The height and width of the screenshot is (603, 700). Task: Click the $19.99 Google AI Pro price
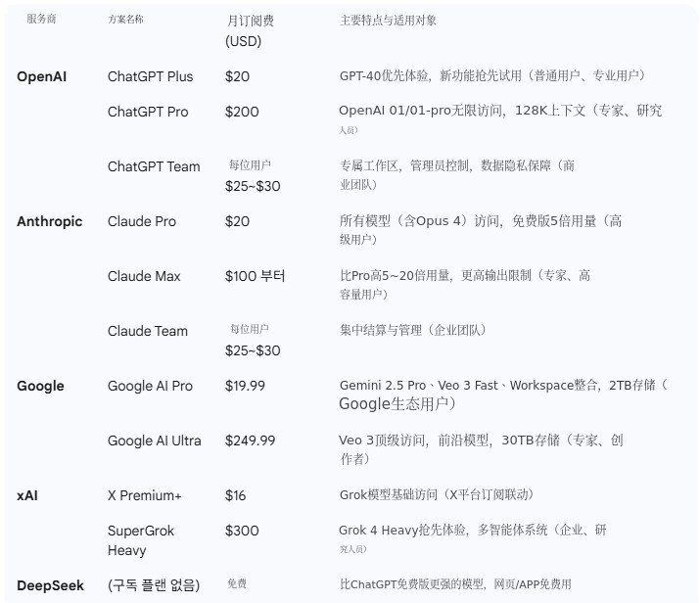[x=245, y=386]
